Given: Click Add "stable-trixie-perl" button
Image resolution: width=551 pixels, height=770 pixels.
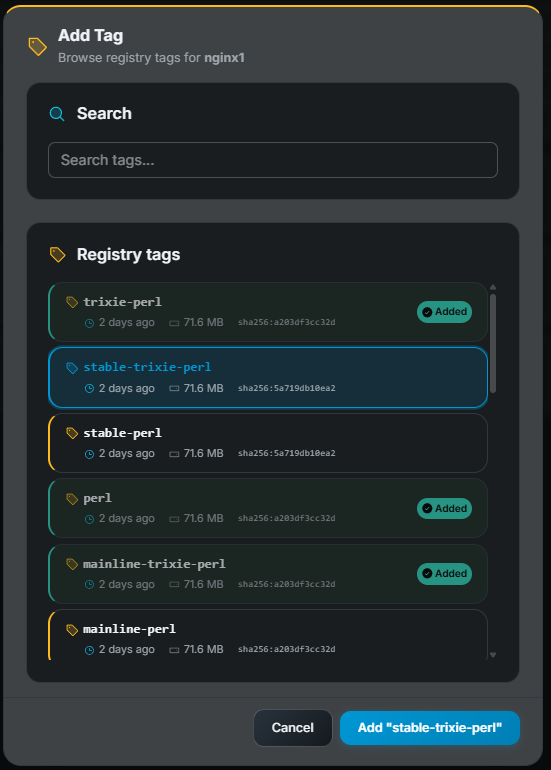Looking at the screenshot, I should 430,728.
